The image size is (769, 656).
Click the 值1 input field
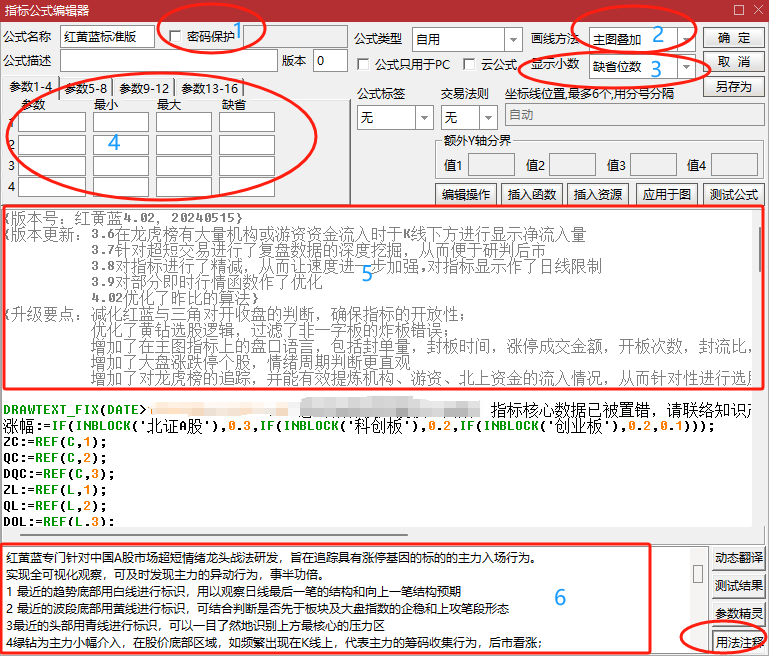pos(491,165)
